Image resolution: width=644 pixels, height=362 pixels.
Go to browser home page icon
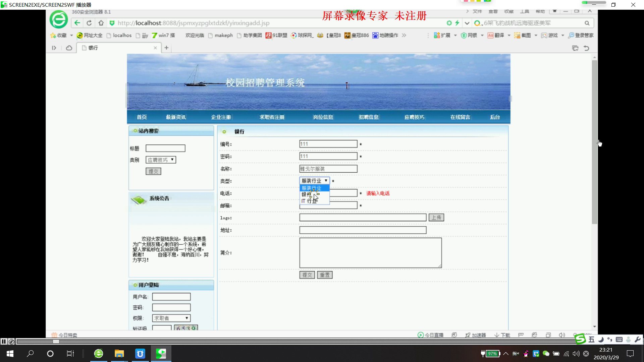101,23
